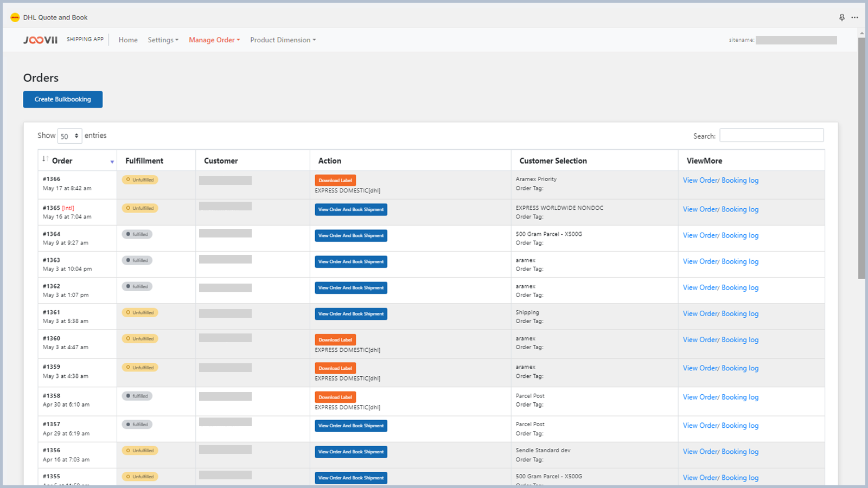Download Label for order #1366

pos(335,181)
